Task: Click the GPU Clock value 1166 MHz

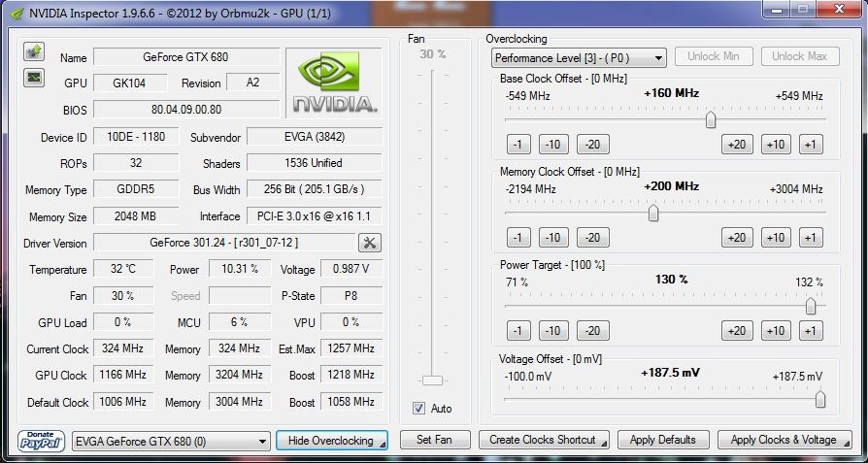Action: coord(123,375)
